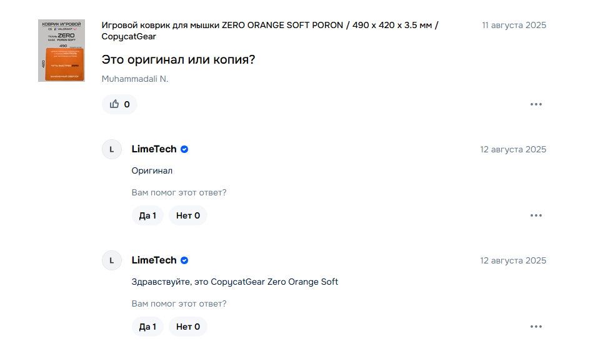
Task: Click the second LimeTech seller name
Action: click(x=154, y=260)
